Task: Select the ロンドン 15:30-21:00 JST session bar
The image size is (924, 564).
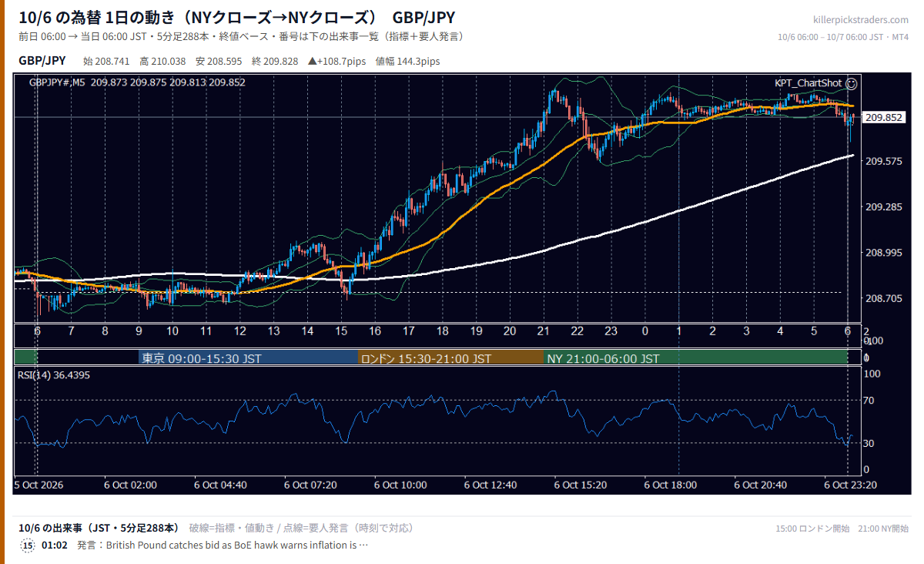Action: (451, 358)
